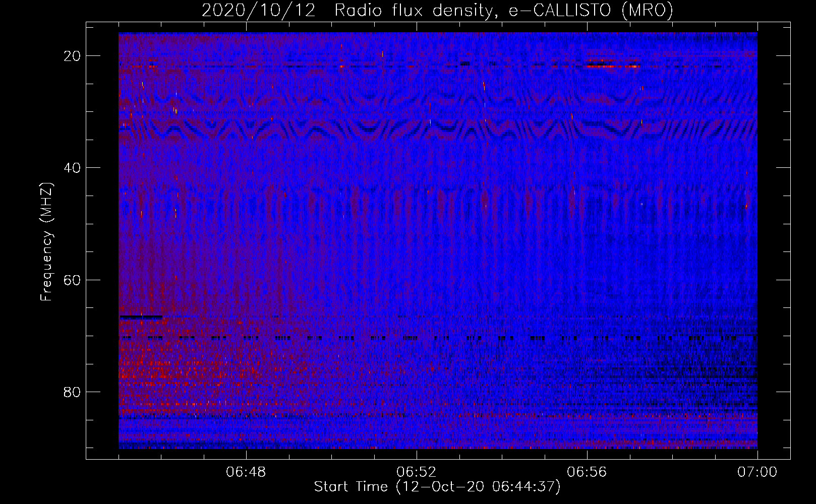Click the 'Start Time (12-Oct-20 06:44:37)' axis label

pyautogui.click(x=437, y=487)
